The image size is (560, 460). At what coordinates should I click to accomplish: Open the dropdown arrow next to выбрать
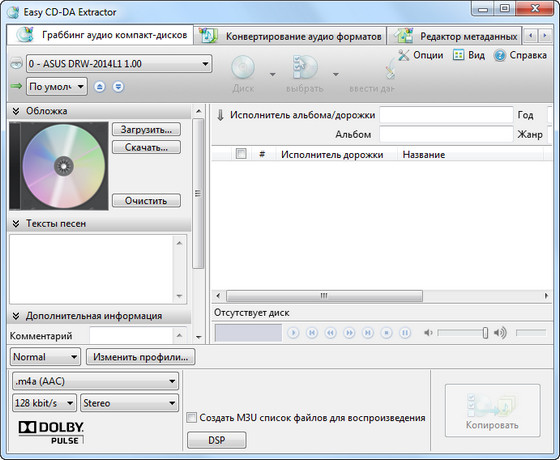click(x=336, y=75)
